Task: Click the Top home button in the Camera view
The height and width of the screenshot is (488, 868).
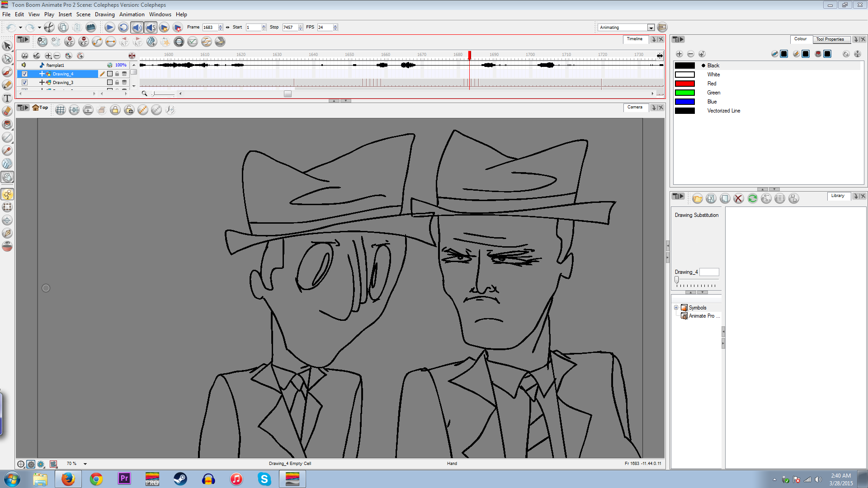Action: (x=40, y=108)
